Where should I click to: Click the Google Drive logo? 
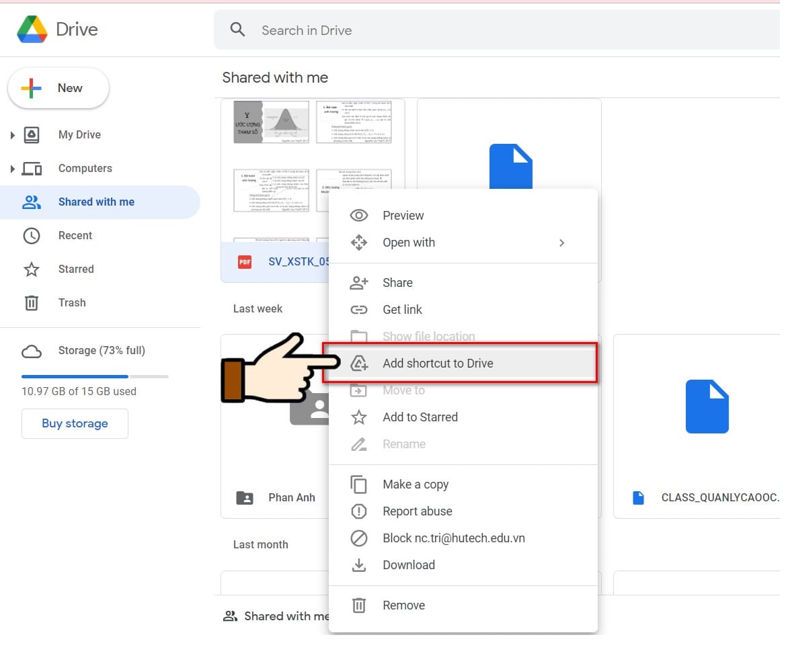[x=32, y=29]
